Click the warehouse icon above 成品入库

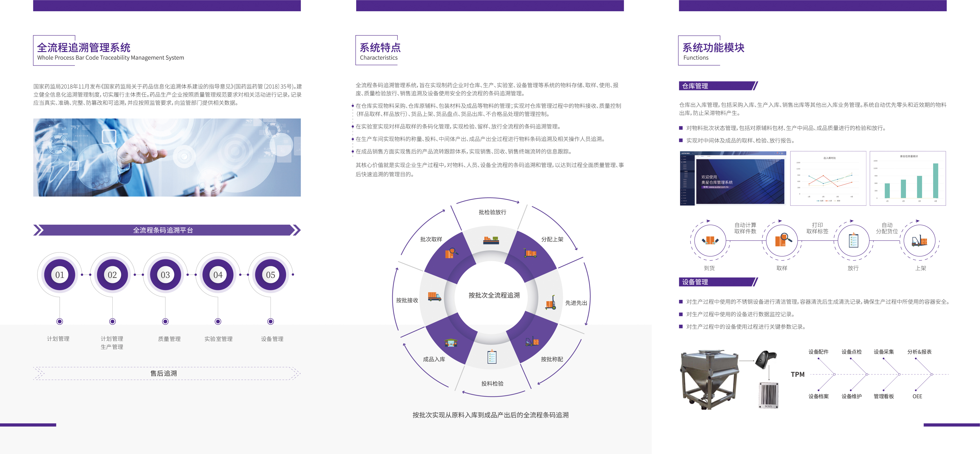coord(451,342)
